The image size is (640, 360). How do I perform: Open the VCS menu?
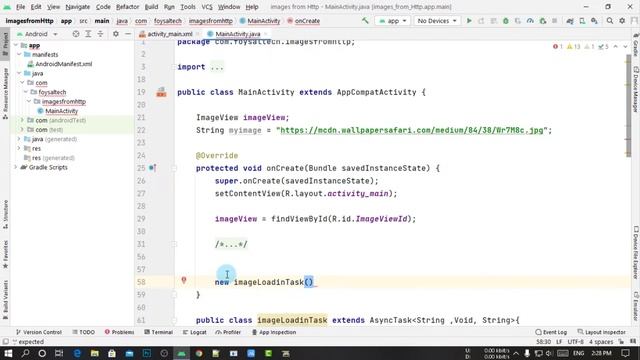(207, 7)
